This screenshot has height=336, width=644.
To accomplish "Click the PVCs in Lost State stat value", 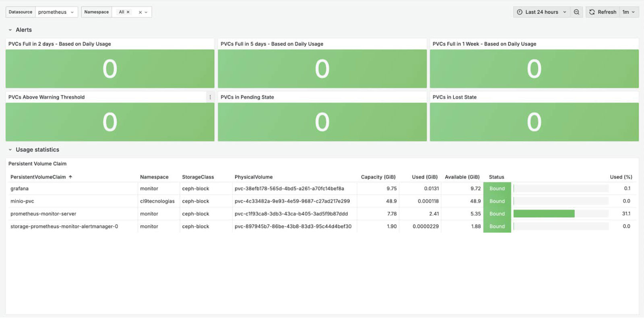I will click(x=534, y=122).
